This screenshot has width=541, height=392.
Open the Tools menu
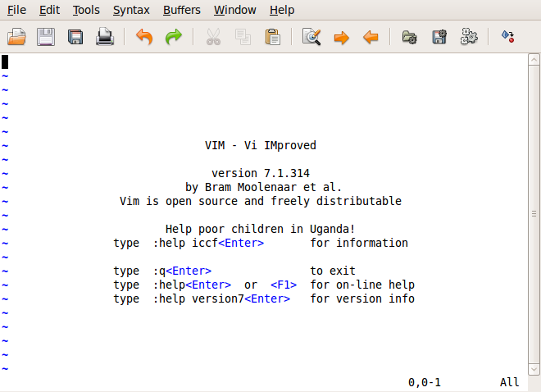pyautogui.click(x=86, y=10)
